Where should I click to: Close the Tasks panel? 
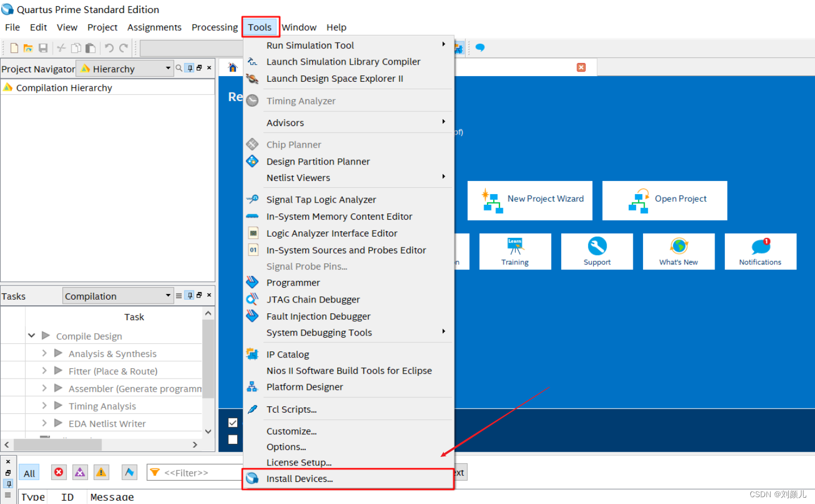tap(209, 295)
